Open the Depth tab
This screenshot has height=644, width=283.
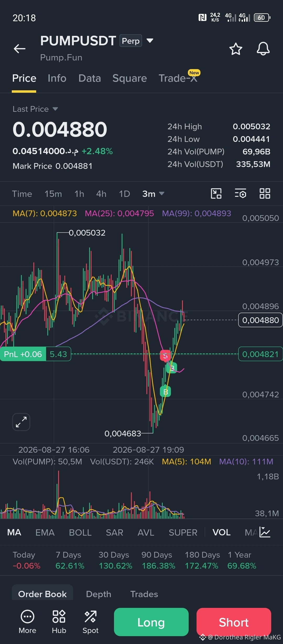click(99, 594)
